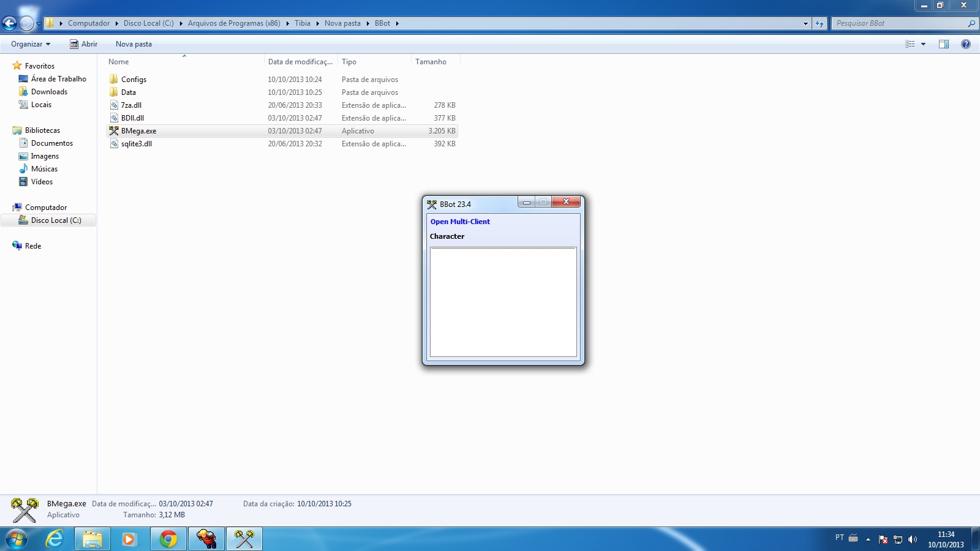Click the Help question mark icon

coord(966,44)
